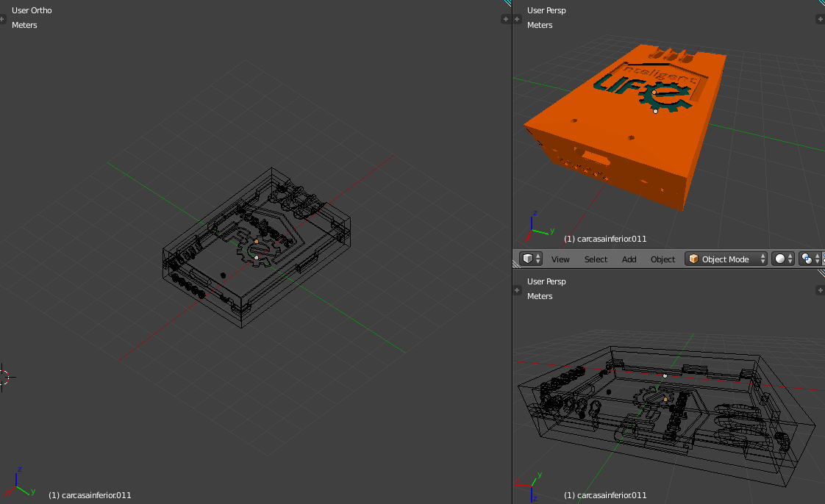Click the 'User Ortho' label in the left viewport
The height and width of the screenshot is (504, 825).
point(32,10)
